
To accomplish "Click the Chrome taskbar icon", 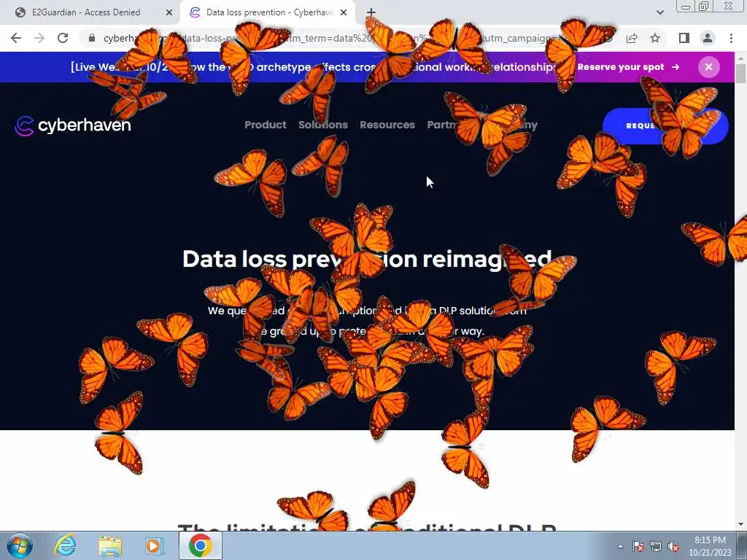I will (x=200, y=545).
